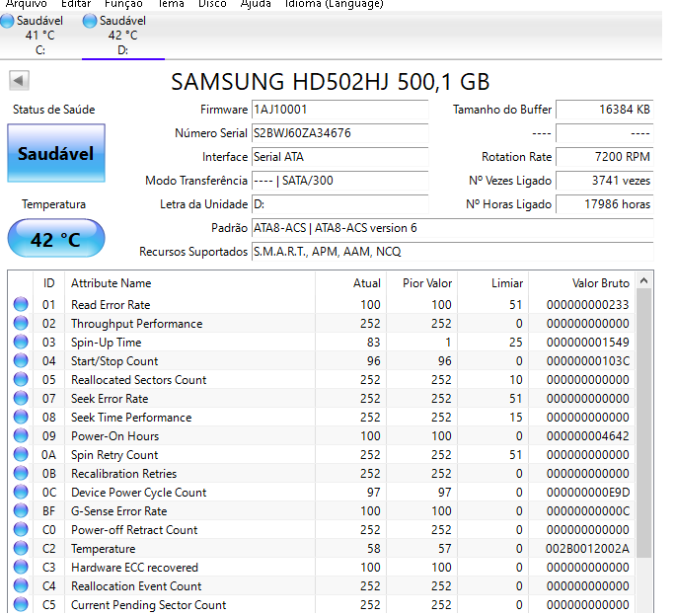Click the status orb for Throughput Performance
Viewport: 675px width, 616px height.
(x=21, y=323)
